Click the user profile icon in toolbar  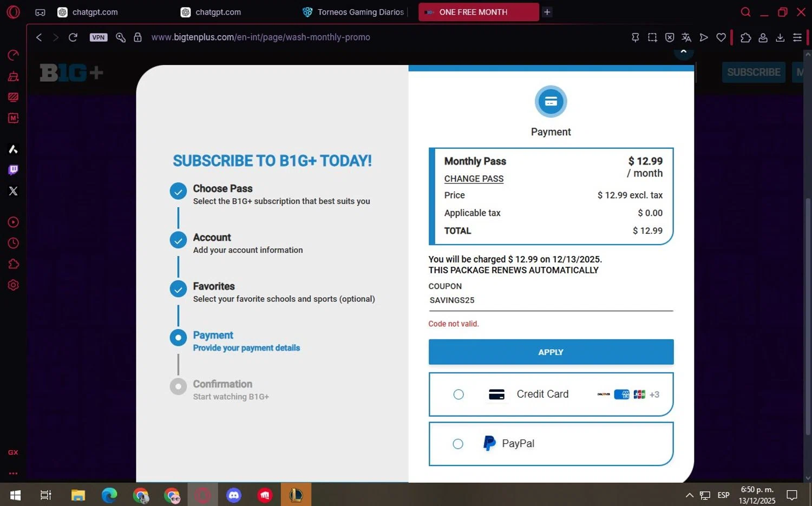(x=763, y=37)
